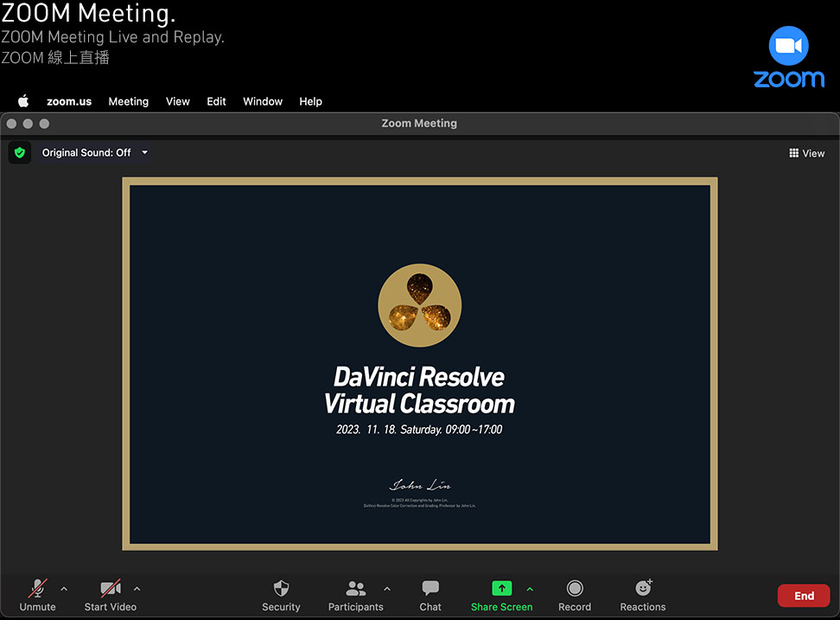
Task: Expand the chevron next to Participants
Action: point(387,589)
